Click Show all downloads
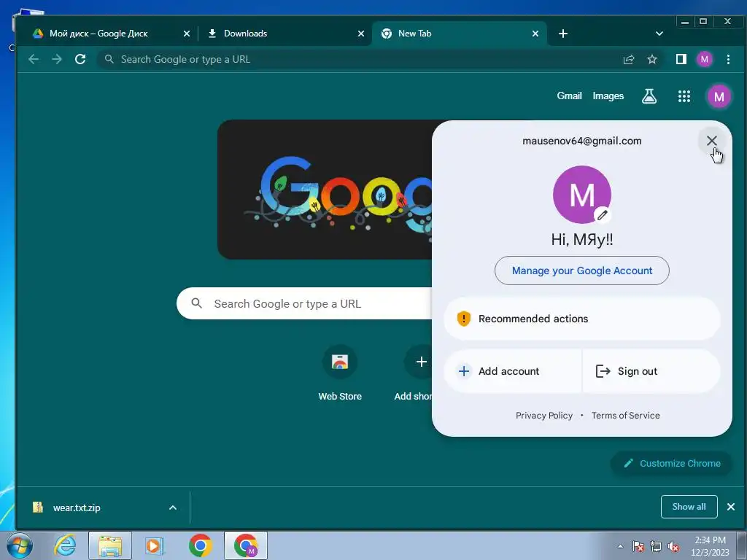 689,507
